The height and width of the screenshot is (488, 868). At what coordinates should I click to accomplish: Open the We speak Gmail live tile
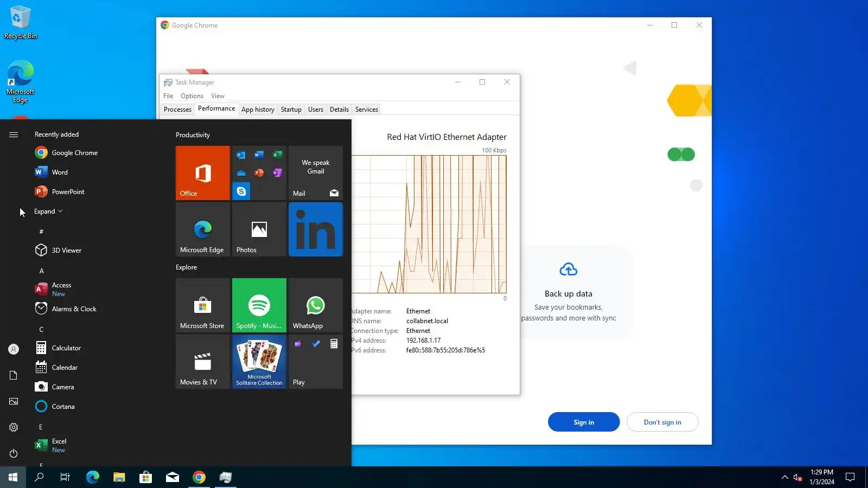click(x=316, y=167)
